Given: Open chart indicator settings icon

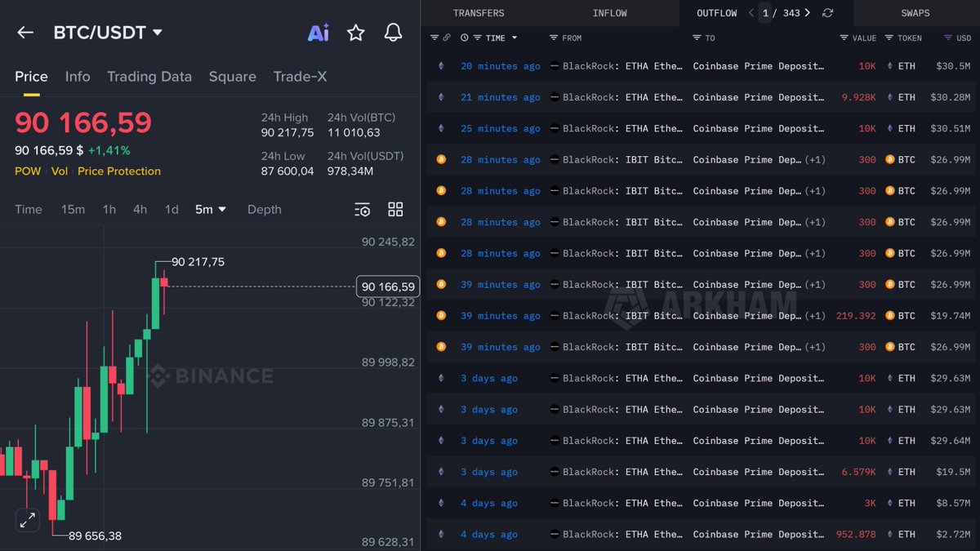Looking at the screenshot, I should [362, 209].
